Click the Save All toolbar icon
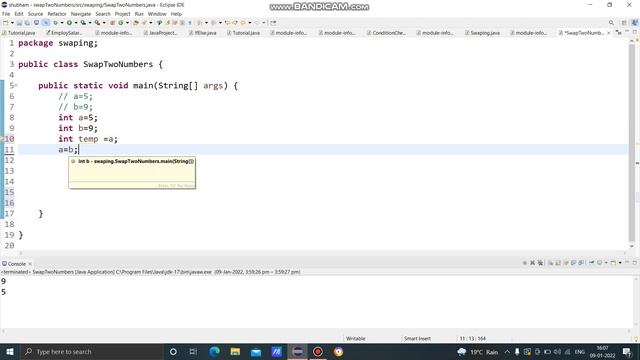 click(27, 23)
